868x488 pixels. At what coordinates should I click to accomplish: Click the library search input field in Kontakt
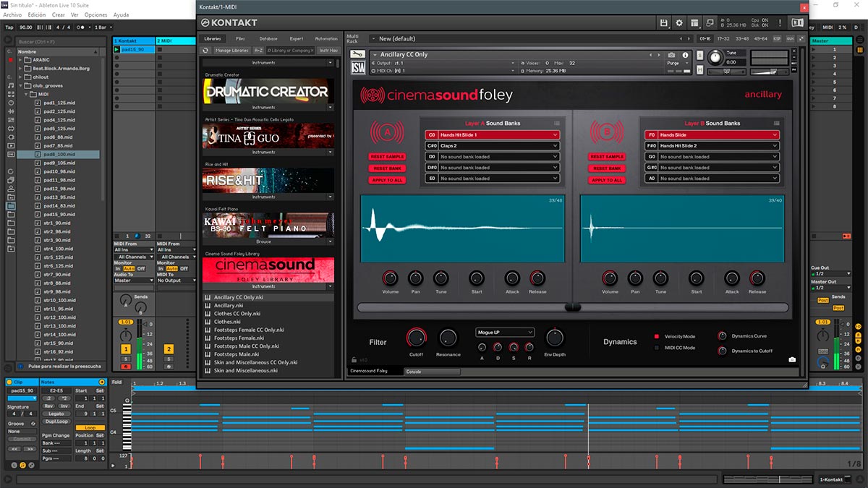pos(291,51)
